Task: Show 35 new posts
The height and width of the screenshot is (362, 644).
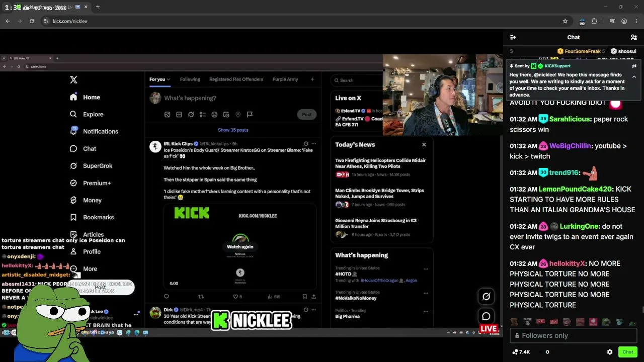Action: [x=233, y=130]
